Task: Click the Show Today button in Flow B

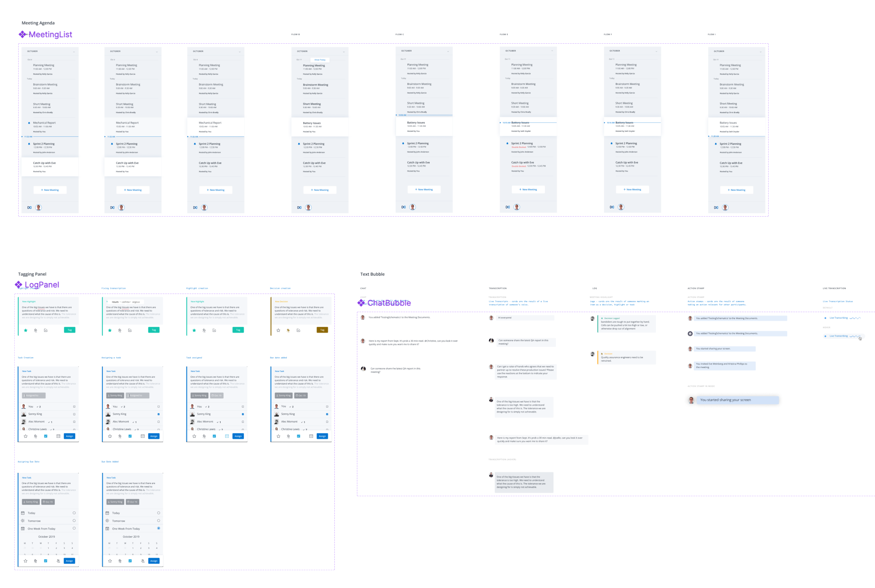Action: (x=320, y=60)
